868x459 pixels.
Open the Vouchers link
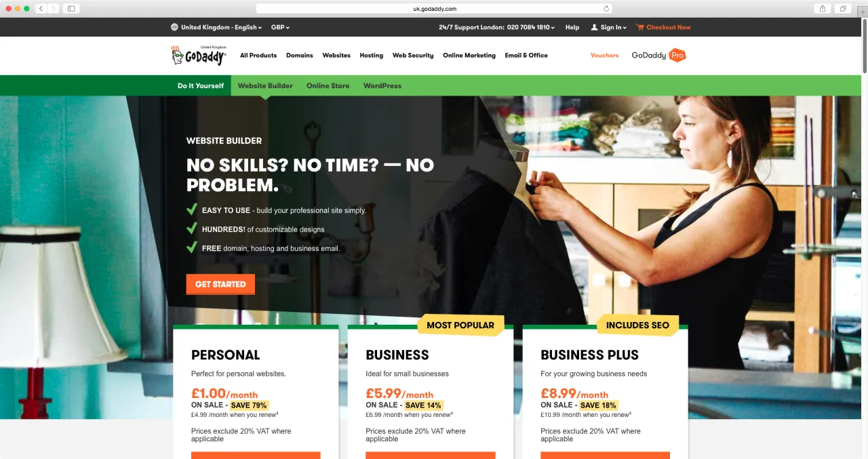click(605, 56)
